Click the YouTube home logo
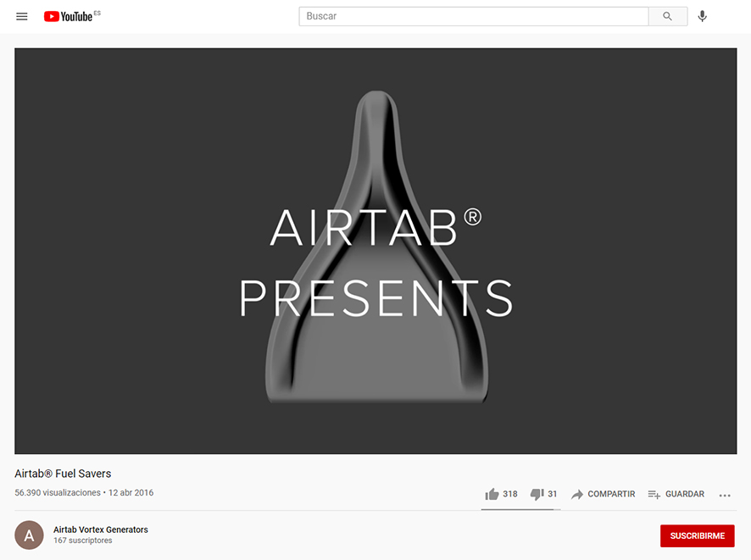Screen dimensions: 751x560 pyautogui.click(x=69, y=17)
